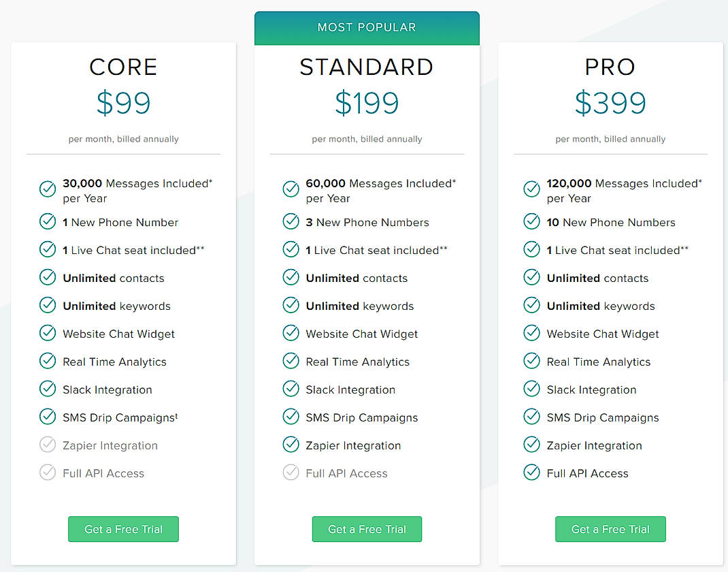The image size is (728, 572).
Task: Select the checkmark beside Standard's Slack Integration
Action: coord(291,390)
